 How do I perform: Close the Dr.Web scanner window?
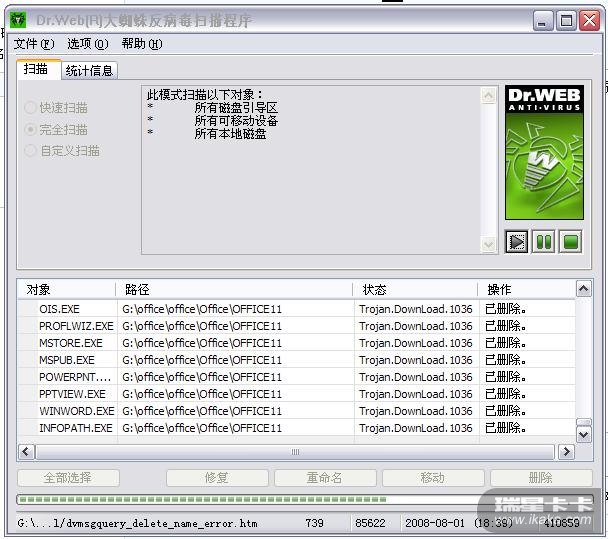coord(590,20)
